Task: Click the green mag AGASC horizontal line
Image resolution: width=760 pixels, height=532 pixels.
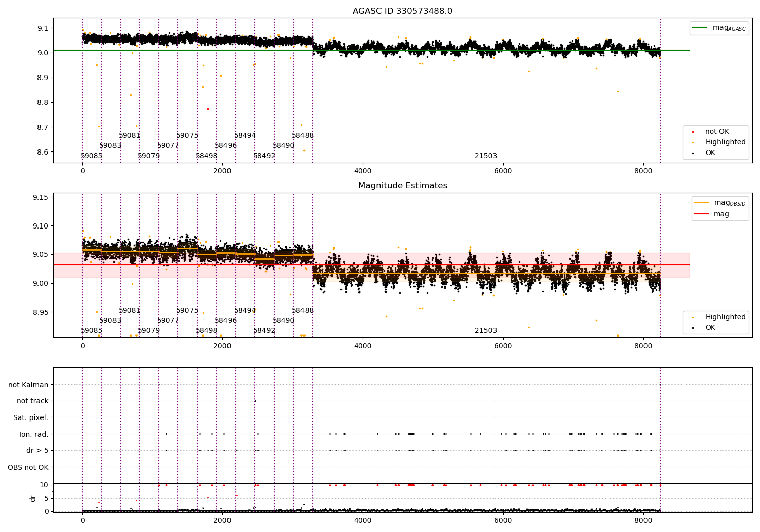Action: 371,50
